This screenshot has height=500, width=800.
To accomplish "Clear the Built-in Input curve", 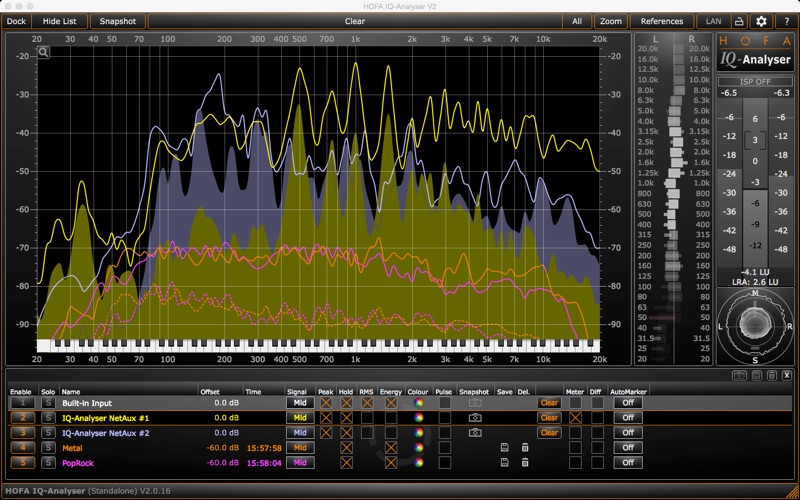I will click(549, 403).
